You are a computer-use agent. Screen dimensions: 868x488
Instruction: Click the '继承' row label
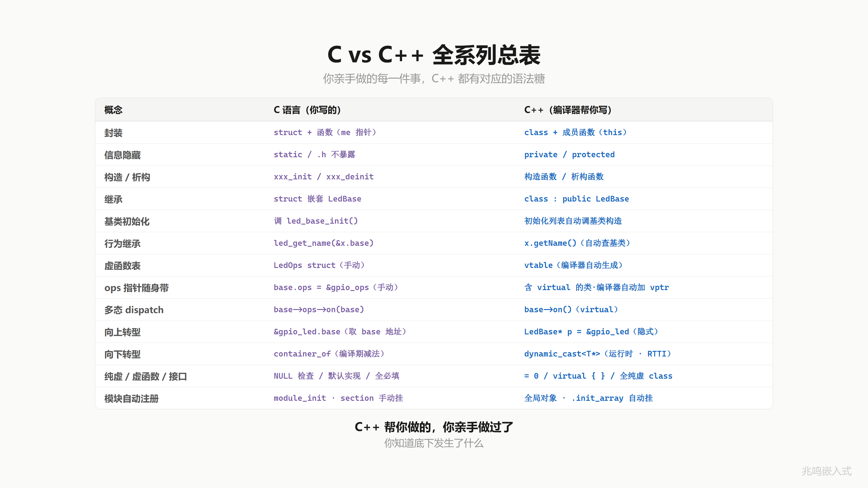pyautogui.click(x=113, y=199)
